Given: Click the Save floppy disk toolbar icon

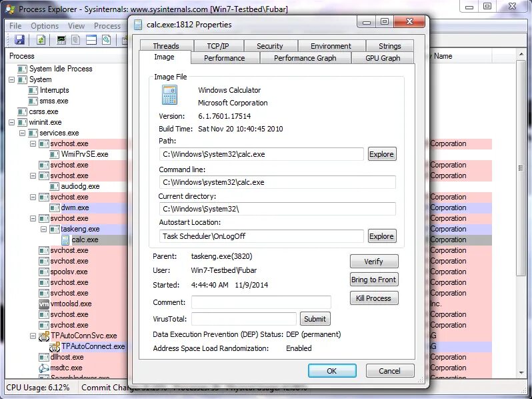Looking at the screenshot, I should tap(20, 40).
